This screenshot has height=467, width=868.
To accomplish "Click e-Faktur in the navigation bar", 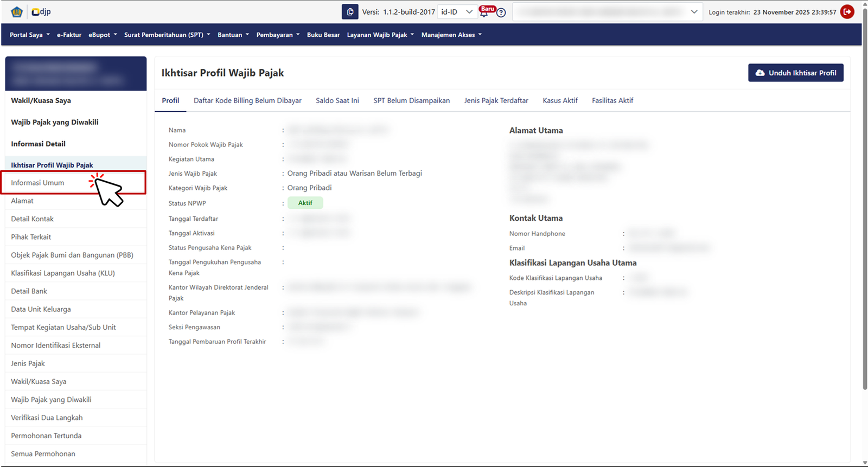I will pos(69,35).
